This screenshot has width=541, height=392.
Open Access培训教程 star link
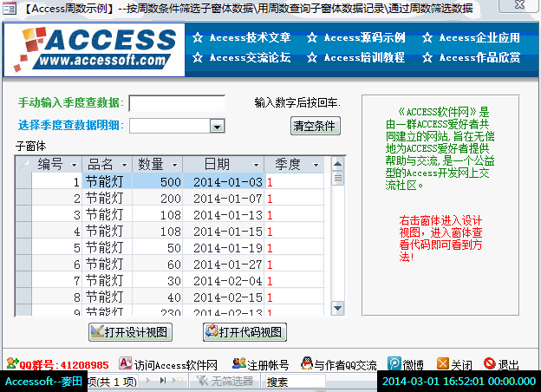pos(356,57)
